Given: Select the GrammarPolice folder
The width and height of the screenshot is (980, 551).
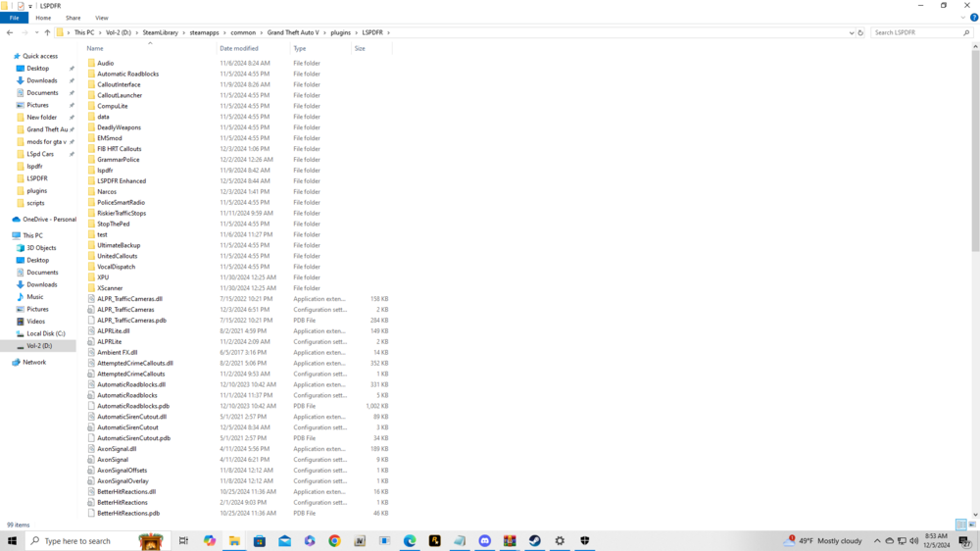Looking at the screenshot, I should [119, 160].
